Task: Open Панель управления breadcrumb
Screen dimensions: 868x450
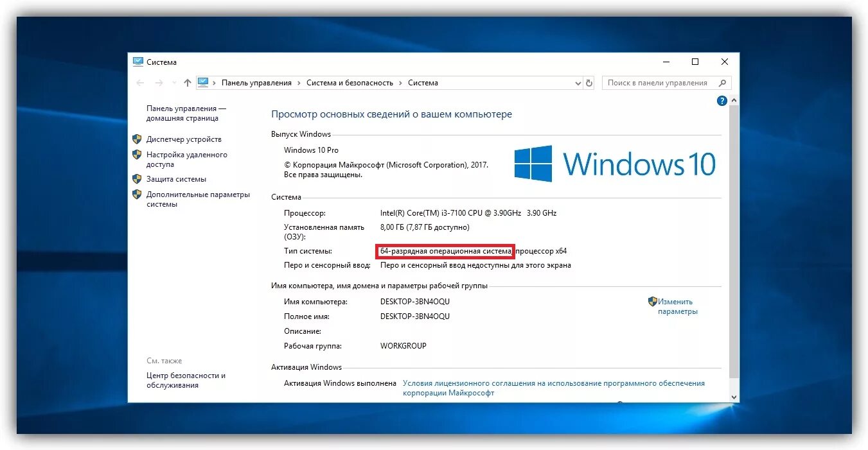Action: 256,83
